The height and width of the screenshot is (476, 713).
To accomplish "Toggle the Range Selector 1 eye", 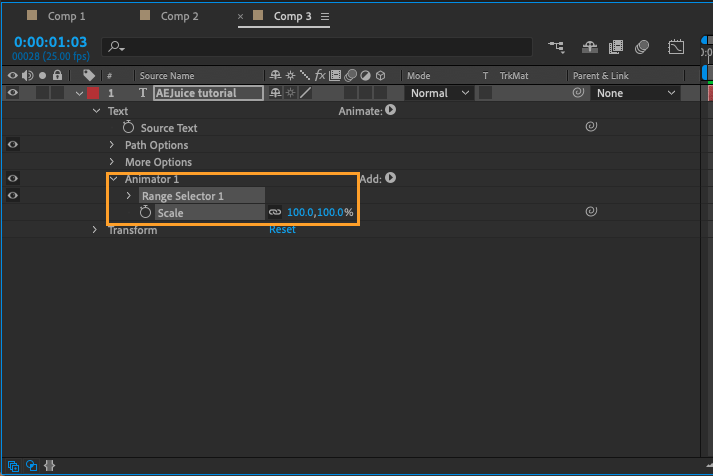I will point(13,195).
